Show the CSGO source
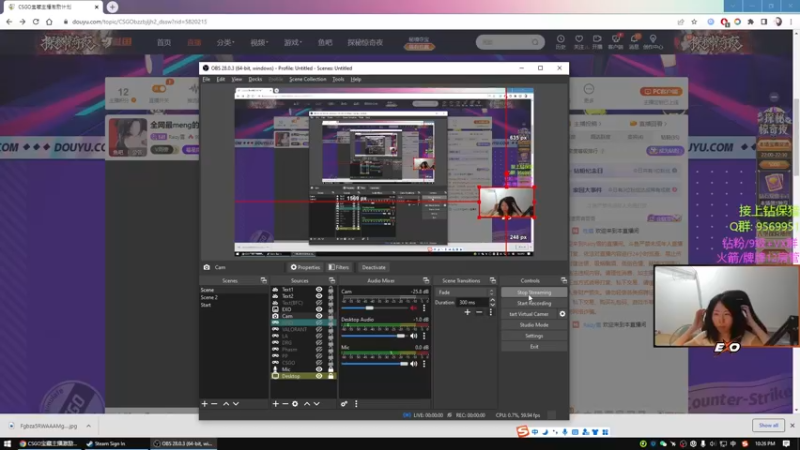Image resolution: width=800 pixels, height=450 pixels. pyautogui.click(x=319, y=362)
